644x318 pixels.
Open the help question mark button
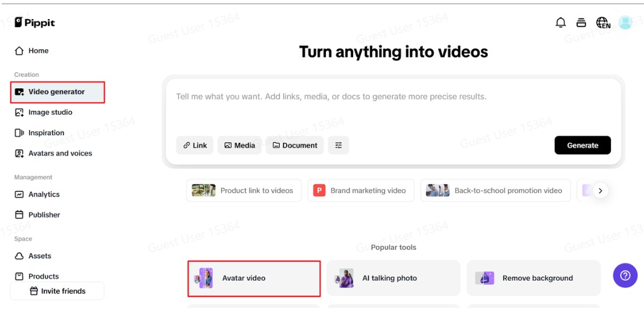pos(625,275)
